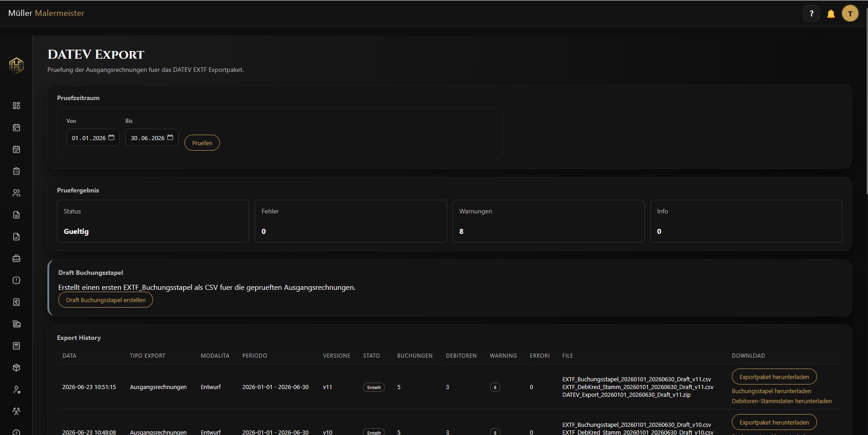Click the Entwurf cell in the v11 row
The width and height of the screenshot is (868, 435).
(x=211, y=387)
